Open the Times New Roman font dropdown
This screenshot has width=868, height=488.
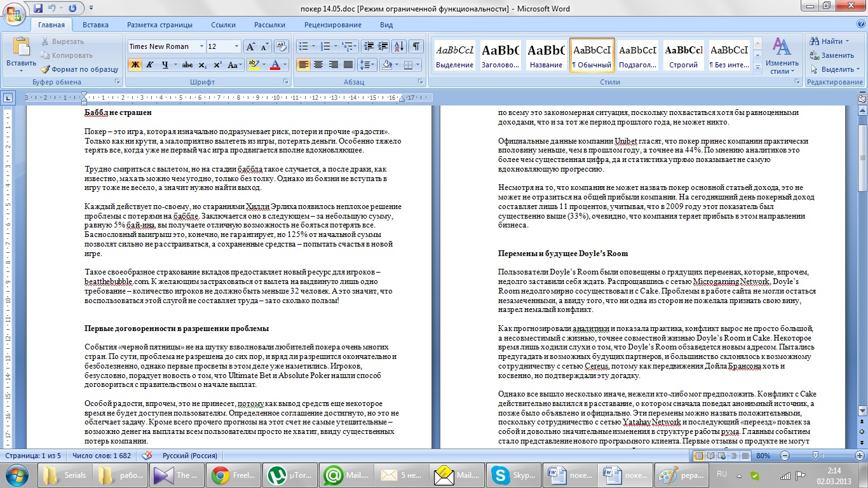[x=201, y=46]
